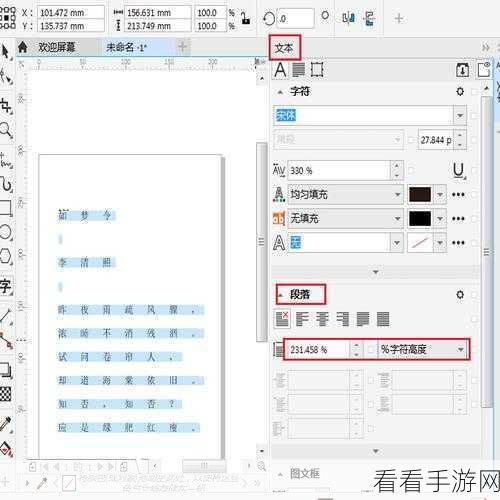The image size is (500, 500).
Task: Toggle the small box left of the 27.844 p size field
Action: tap(411, 140)
